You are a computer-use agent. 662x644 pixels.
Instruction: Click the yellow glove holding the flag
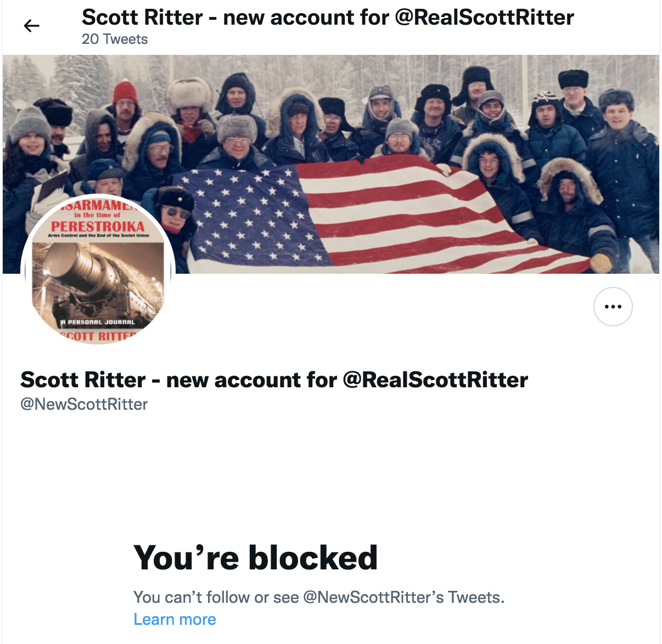point(601,262)
